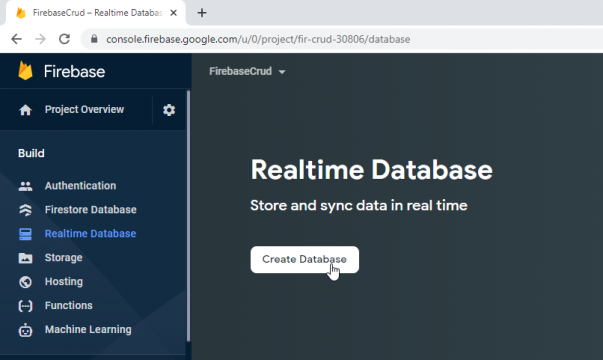The height and width of the screenshot is (360, 603).
Task: Open Firestore Database section
Action: click(x=91, y=210)
